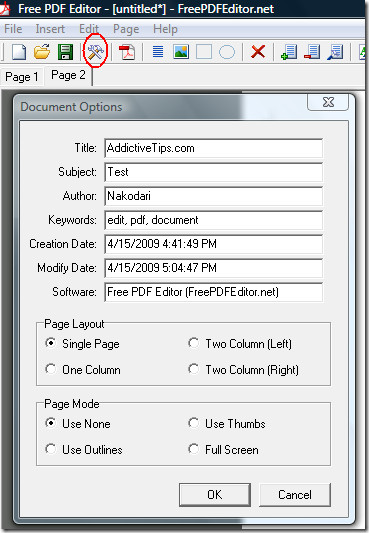Click the Export PDF icon
The width and height of the screenshot is (369, 533).
coord(127,52)
